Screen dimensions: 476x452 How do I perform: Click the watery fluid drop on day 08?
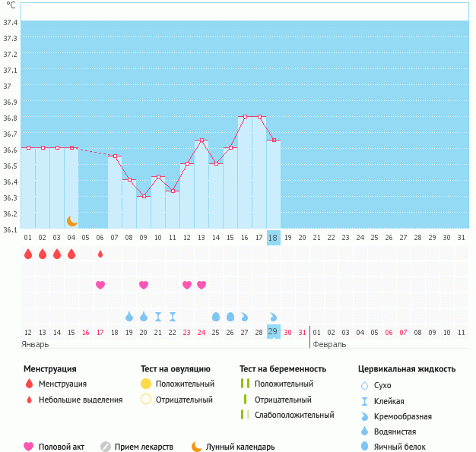(129, 316)
